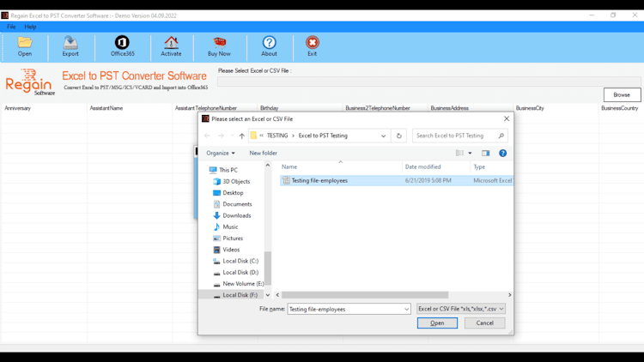Click the dialog help icon
The height and width of the screenshot is (362, 644).
(x=502, y=153)
